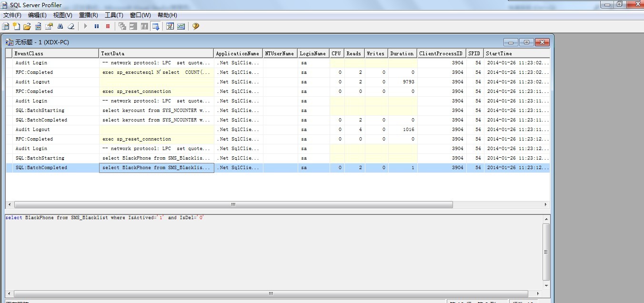Click the trace window title bar icon
The image size is (644, 303).
click(x=9, y=42)
